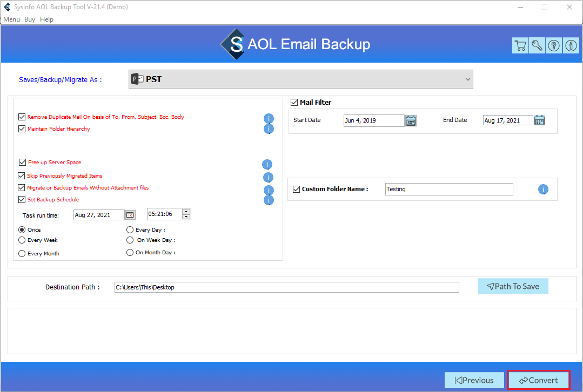Uncheck Maintain Folder Hierarchy
The width and height of the screenshot is (583, 392).
click(22, 129)
